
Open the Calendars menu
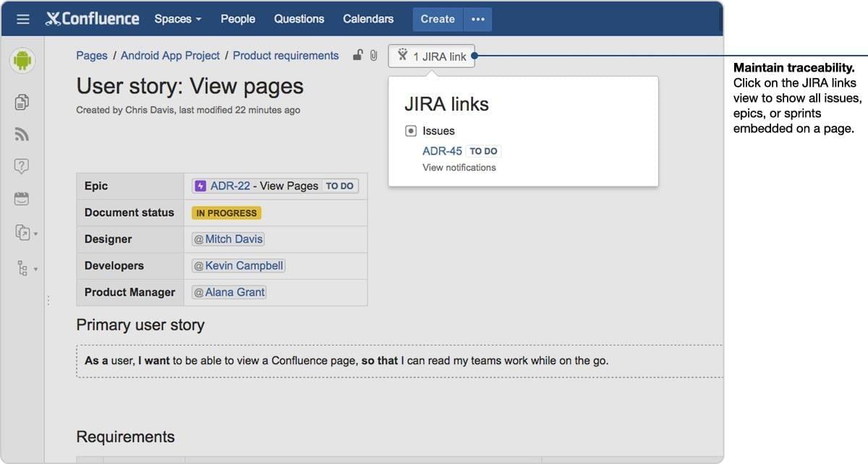(x=368, y=19)
